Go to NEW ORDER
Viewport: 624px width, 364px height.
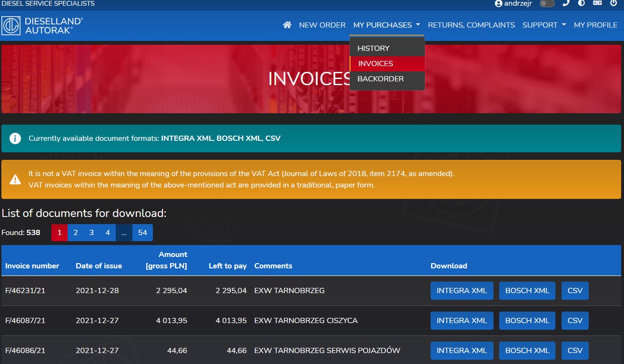click(322, 25)
